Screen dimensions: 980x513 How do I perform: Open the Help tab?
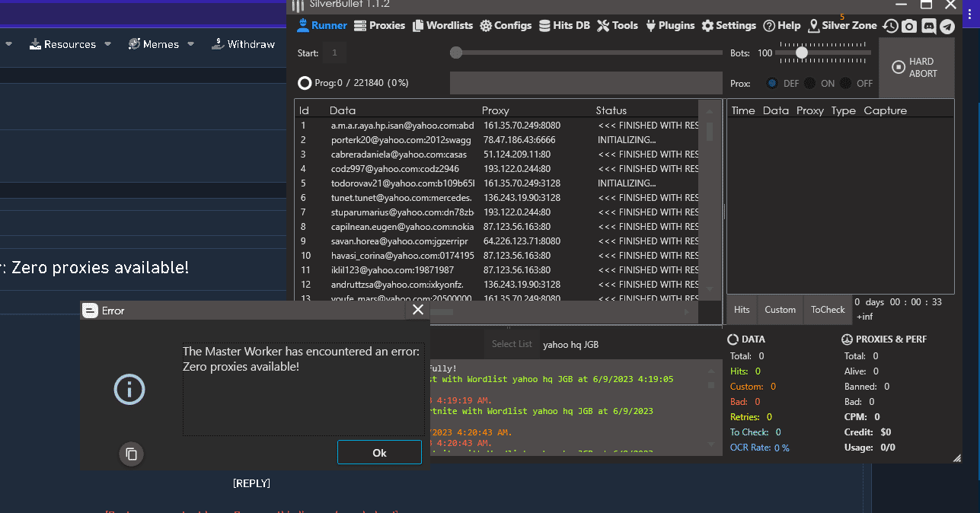pyautogui.click(x=782, y=25)
